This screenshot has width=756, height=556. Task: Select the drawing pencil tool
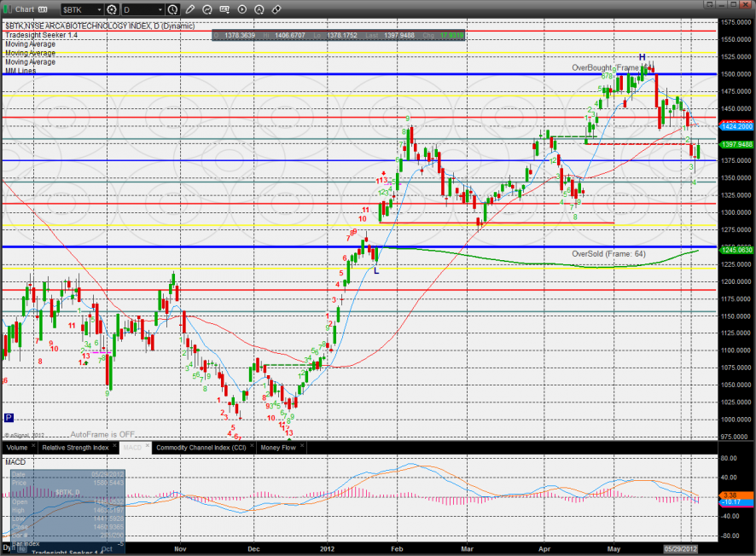190,9
